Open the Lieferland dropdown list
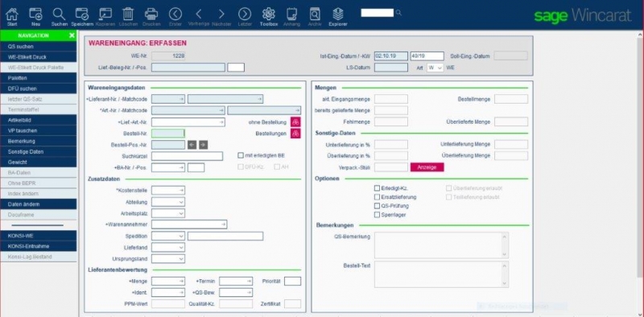The width and height of the screenshot is (644, 317). click(x=168, y=248)
